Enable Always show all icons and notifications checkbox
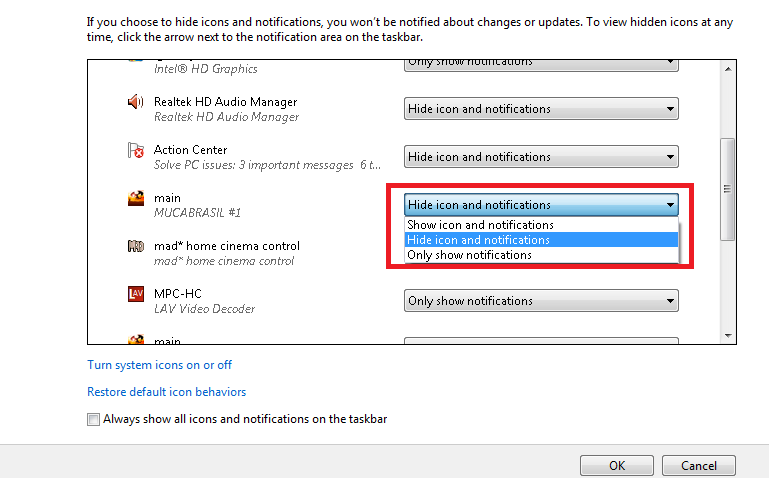 point(94,420)
